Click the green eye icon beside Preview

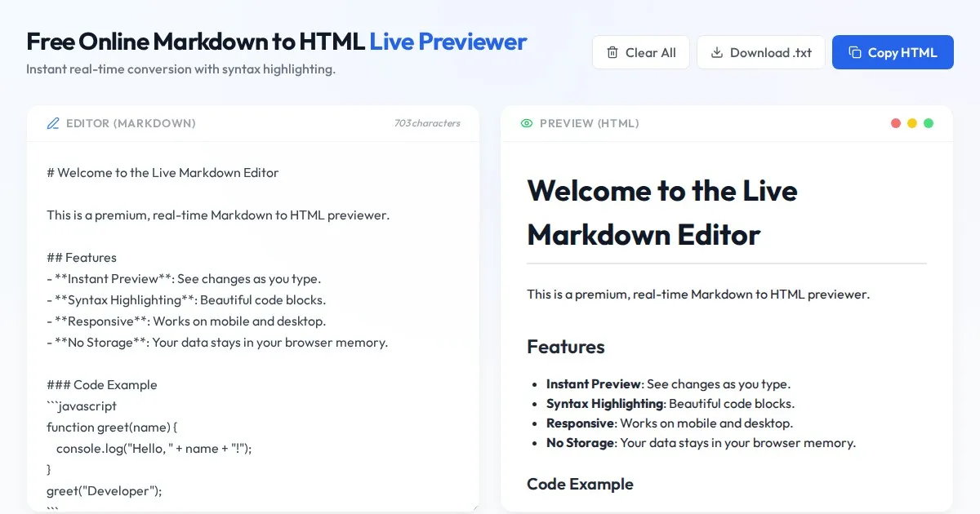[527, 124]
